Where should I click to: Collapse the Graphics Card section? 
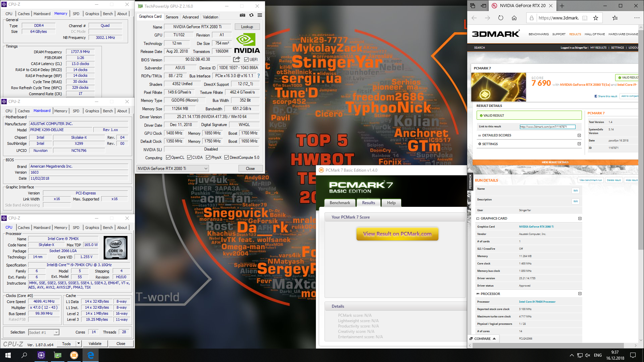pos(580,219)
